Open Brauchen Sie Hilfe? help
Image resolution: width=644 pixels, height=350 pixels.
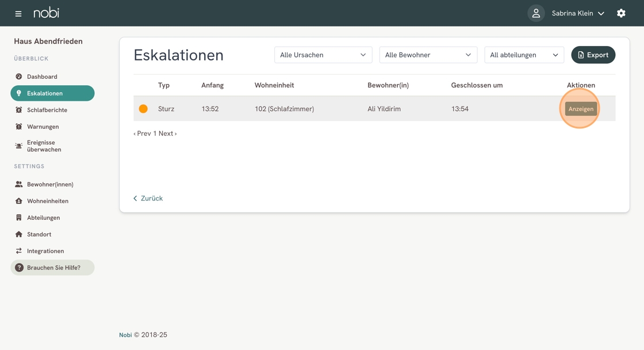click(x=53, y=268)
